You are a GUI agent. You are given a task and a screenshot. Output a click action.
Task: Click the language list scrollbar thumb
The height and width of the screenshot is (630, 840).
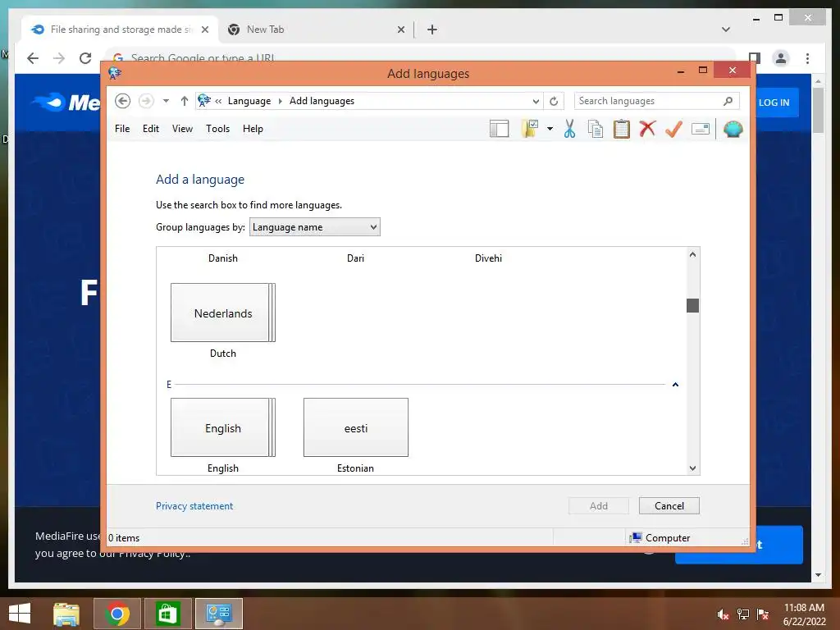[x=692, y=305]
